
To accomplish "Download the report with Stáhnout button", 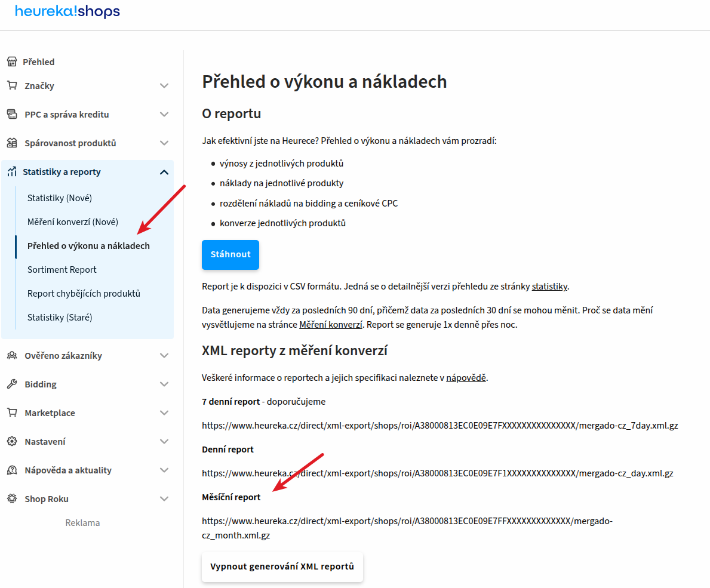I will tap(230, 254).
